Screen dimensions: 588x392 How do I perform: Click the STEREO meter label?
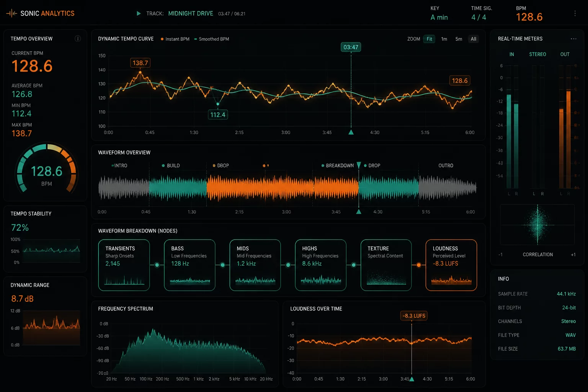click(537, 54)
